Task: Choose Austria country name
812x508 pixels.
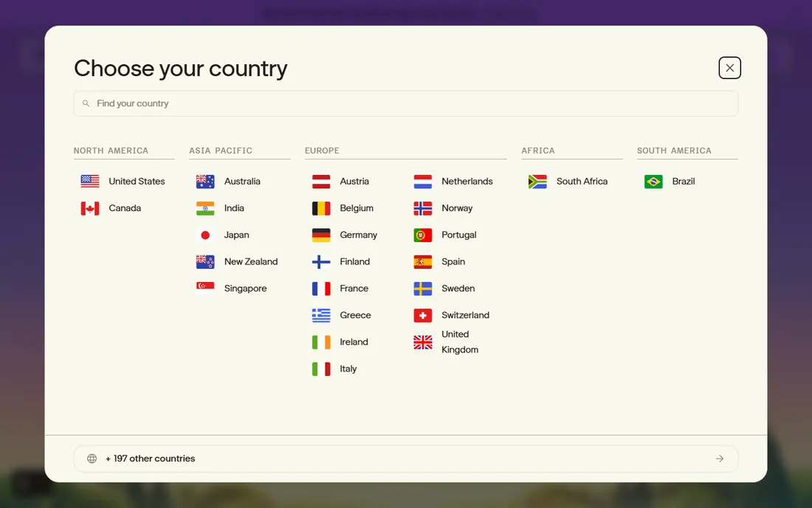Action: click(354, 181)
